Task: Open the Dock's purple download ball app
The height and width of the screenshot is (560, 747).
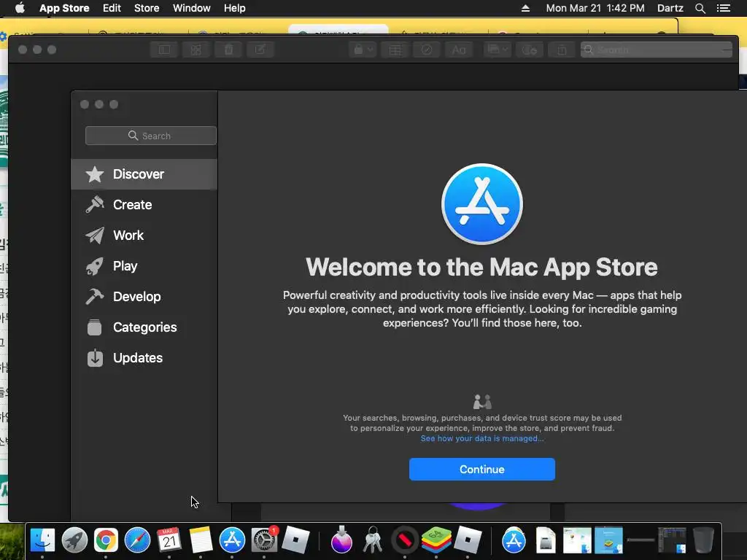Action: point(341,540)
